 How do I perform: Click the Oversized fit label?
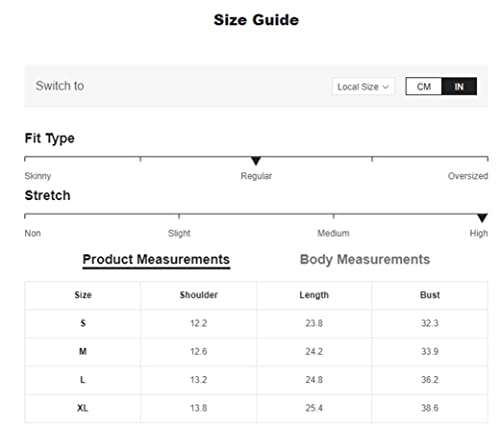pos(468,176)
